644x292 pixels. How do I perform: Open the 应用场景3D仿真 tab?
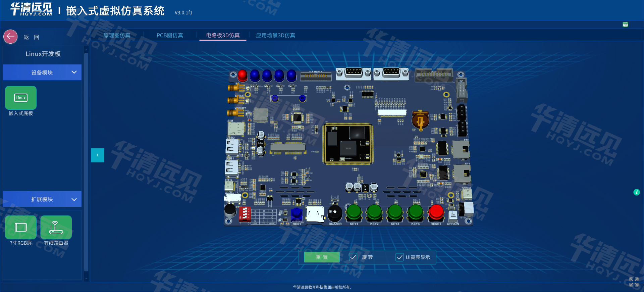click(275, 35)
